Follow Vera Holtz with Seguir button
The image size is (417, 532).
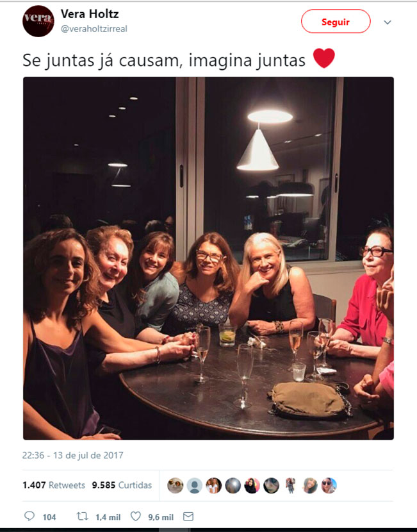[336, 21]
